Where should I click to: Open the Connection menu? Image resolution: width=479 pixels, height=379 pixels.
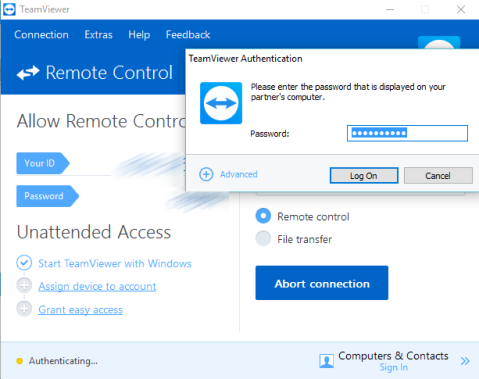pyautogui.click(x=41, y=35)
